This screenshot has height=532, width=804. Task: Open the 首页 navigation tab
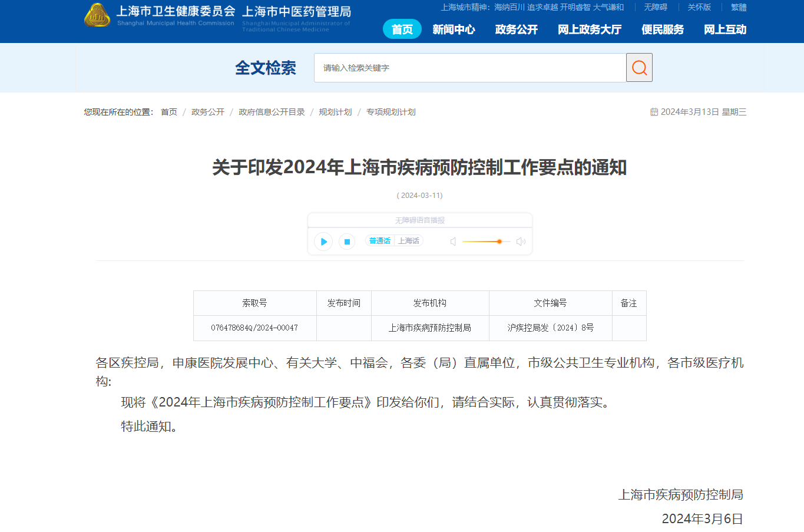click(402, 29)
